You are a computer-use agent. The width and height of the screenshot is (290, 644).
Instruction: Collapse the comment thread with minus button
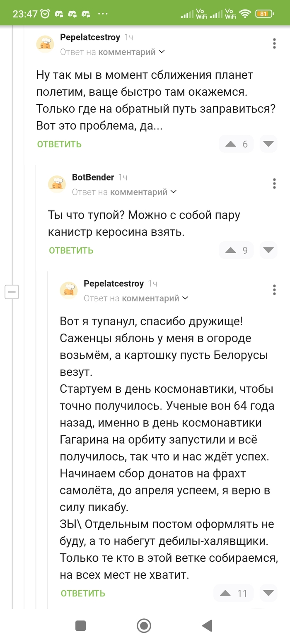click(x=12, y=292)
